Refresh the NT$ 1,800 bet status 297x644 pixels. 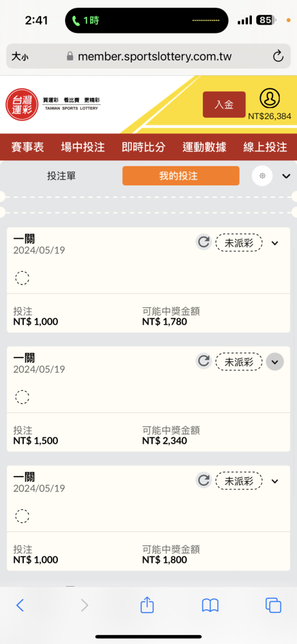[x=204, y=480]
